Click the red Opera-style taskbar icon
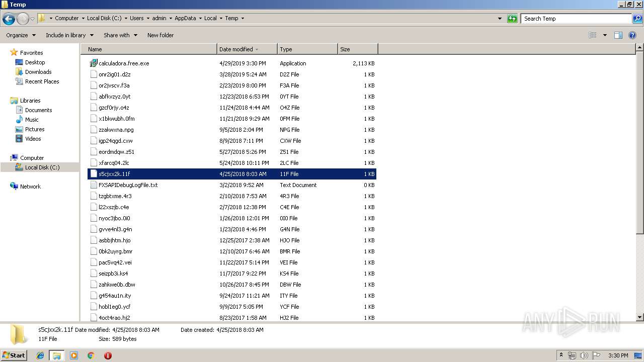This screenshot has width=644, height=362. [108, 355]
